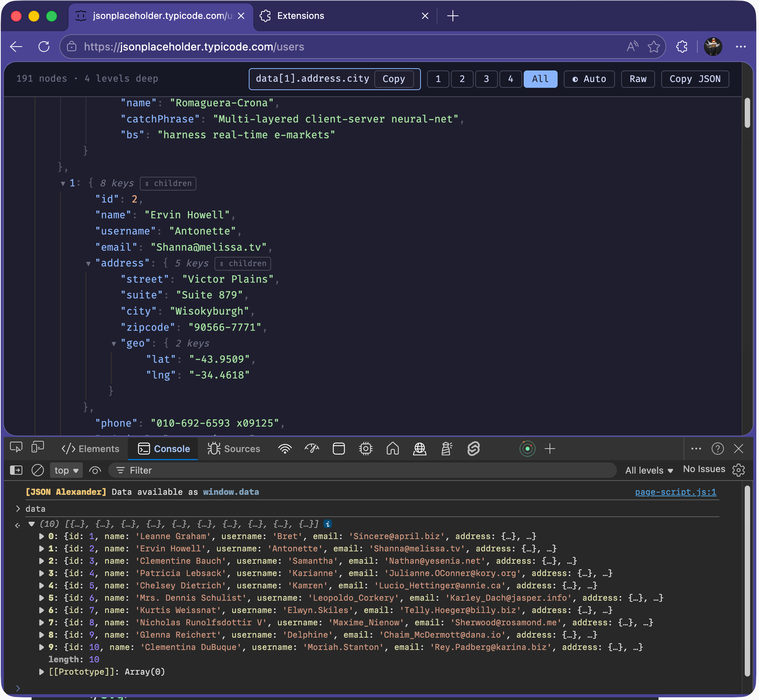
Task: Click the browser Extensions puzzle icon
Action: 682,47
